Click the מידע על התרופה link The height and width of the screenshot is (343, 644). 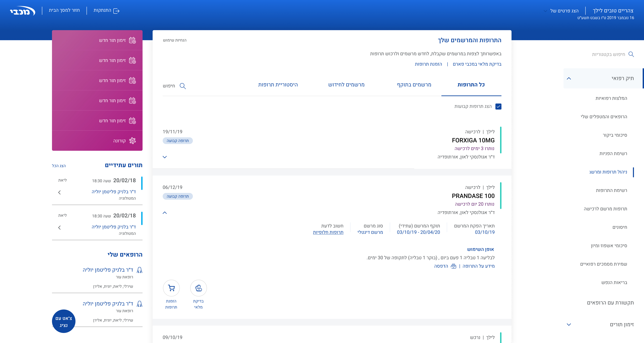pyautogui.click(x=478, y=266)
